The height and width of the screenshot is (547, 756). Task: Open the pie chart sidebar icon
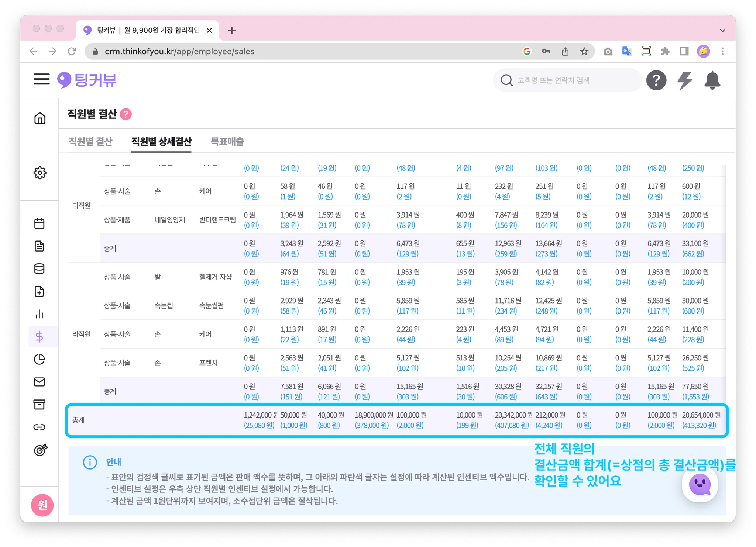[39, 359]
